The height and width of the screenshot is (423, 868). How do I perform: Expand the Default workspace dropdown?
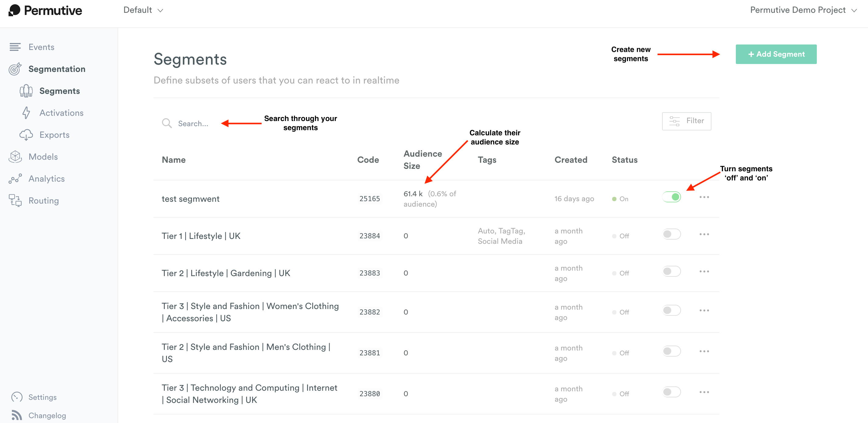pyautogui.click(x=143, y=10)
